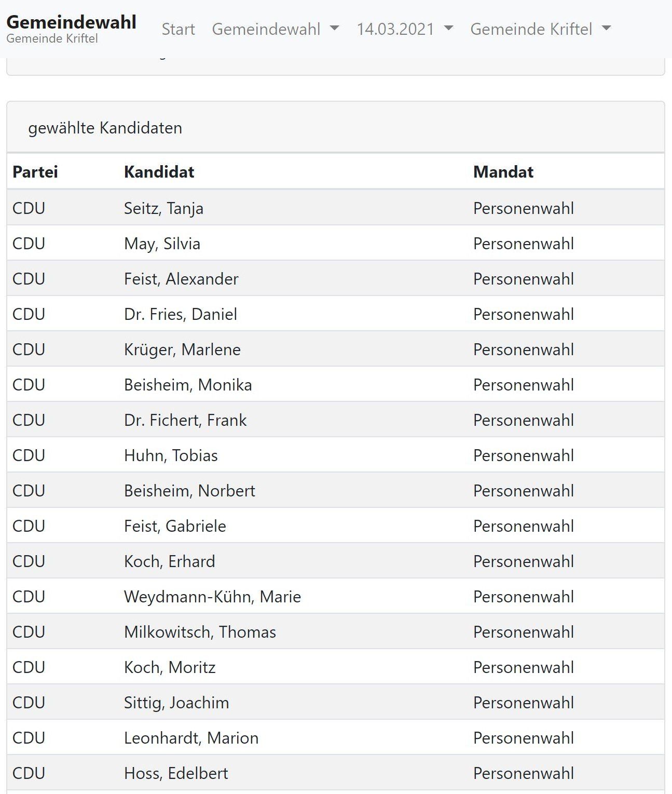Viewport: 672px width, 794px height.
Task: Select Dr. Fries, Daniel row
Action: pyautogui.click(x=180, y=314)
